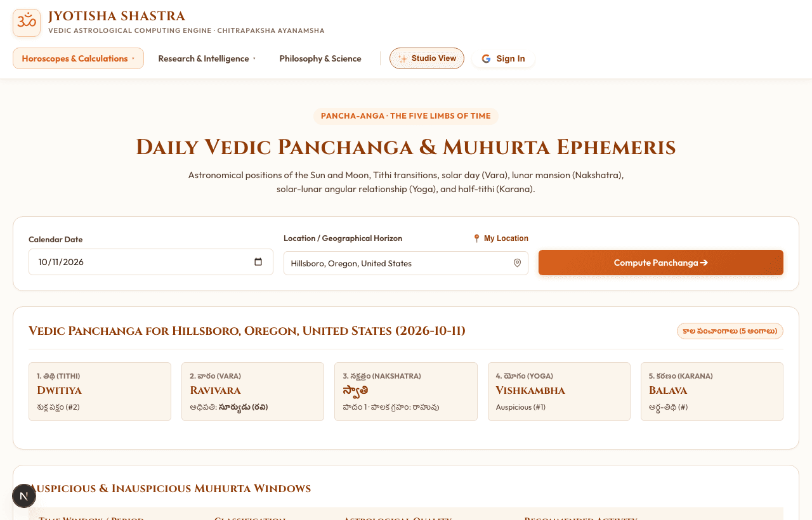This screenshot has height=520, width=812.
Task: Click the orange Telugu 5-limbs badge
Action: coord(730,331)
